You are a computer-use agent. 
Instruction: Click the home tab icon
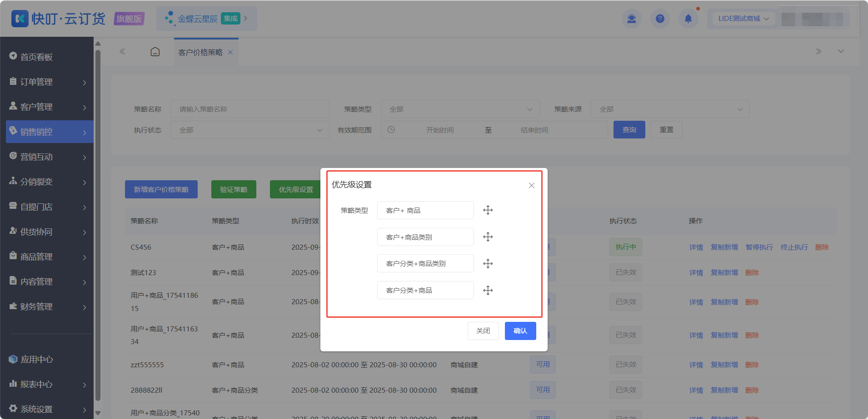pyautogui.click(x=155, y=52)
